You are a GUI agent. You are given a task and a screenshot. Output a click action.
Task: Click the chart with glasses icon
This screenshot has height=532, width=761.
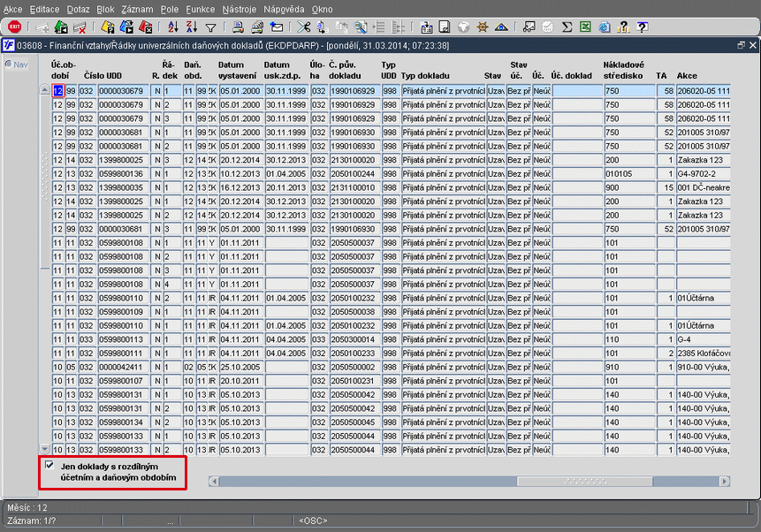[529, 27]
